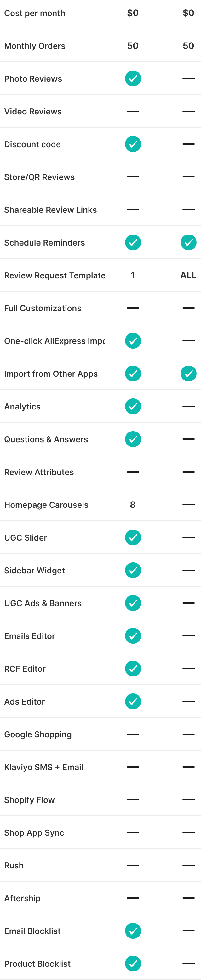Click the Homepage Carousels "8" value

click(133, 504)
